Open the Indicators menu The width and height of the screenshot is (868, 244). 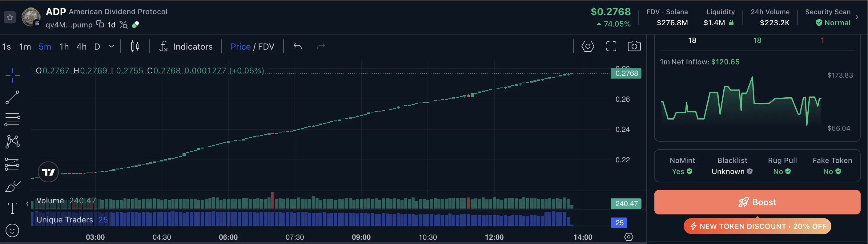(x=186, y=47)
